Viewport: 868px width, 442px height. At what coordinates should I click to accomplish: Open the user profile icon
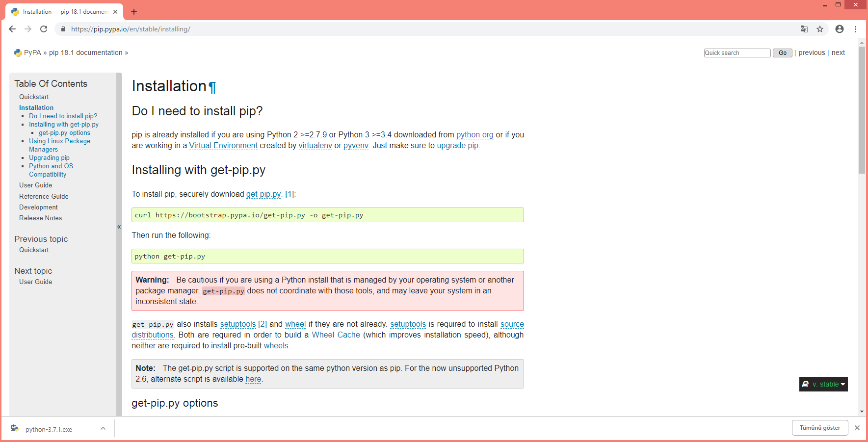pyautogui.click(x=840, y=29)
